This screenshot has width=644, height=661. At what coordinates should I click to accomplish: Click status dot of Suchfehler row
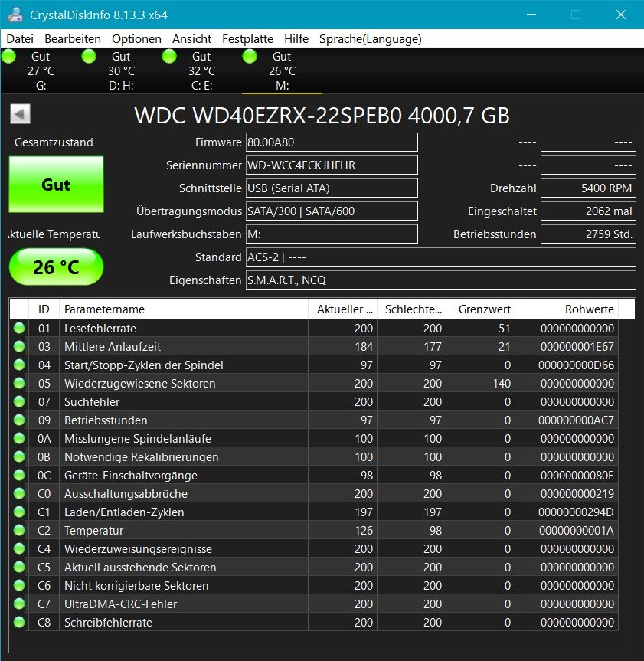tap(19, 402)
